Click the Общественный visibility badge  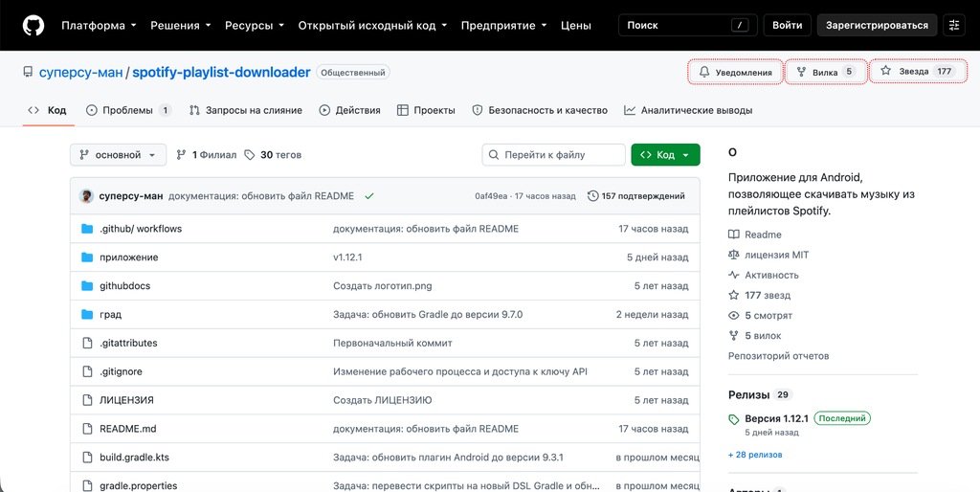[x=353, y=73]
